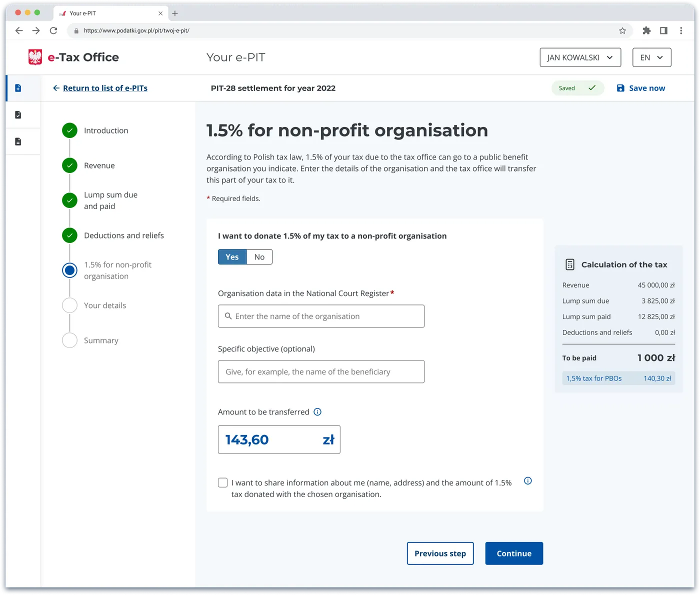Click the Save now text

(x=647, y=88)
